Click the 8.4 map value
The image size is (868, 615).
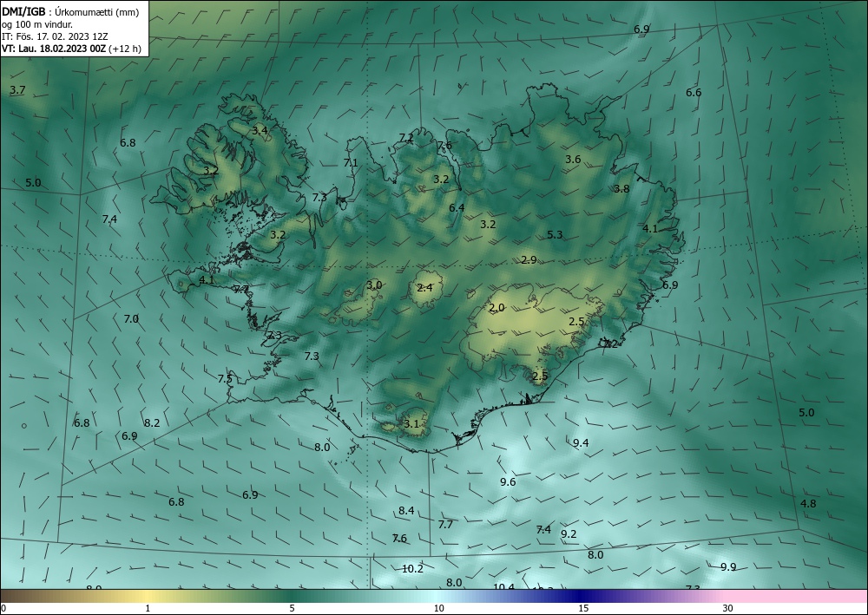406,510
